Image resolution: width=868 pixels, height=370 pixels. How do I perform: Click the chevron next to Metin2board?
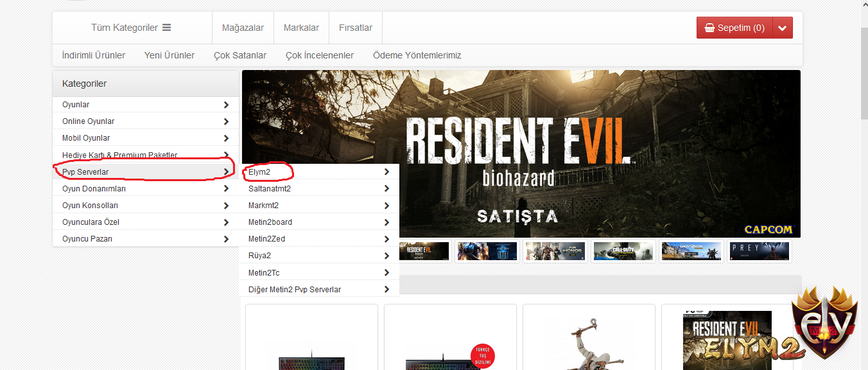pyautogui.click(x=386, y=222)
